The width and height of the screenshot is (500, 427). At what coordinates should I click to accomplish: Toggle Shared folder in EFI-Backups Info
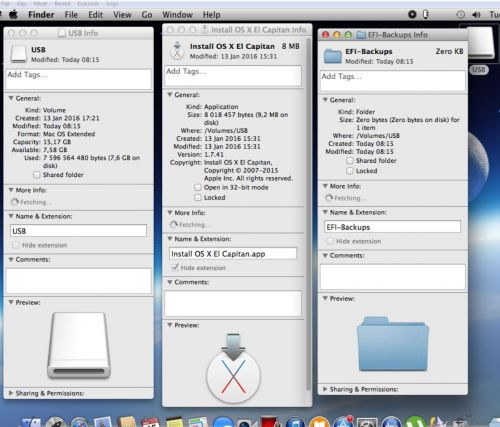tap(350, 161)
